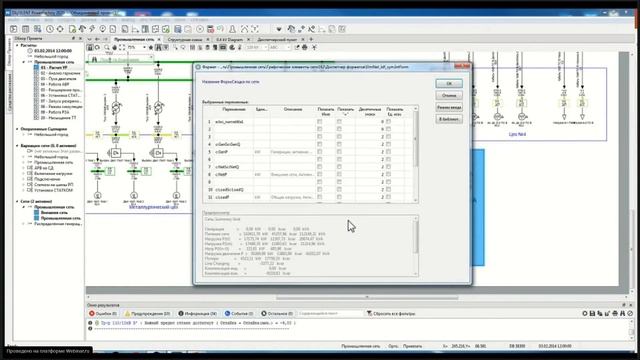Click the Режим ввода button
The width and height of the screenshot is (640, 360).
point(449,107)
